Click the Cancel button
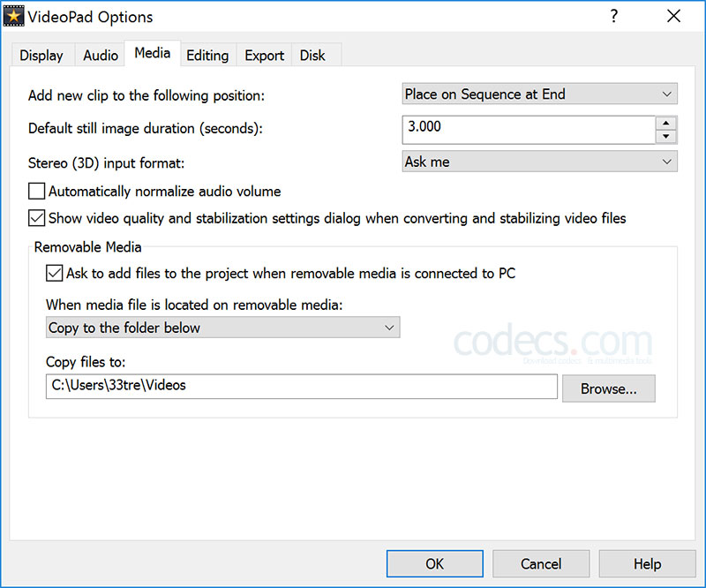The width and height of the screenshot is (706, 588). coord(541,563)
